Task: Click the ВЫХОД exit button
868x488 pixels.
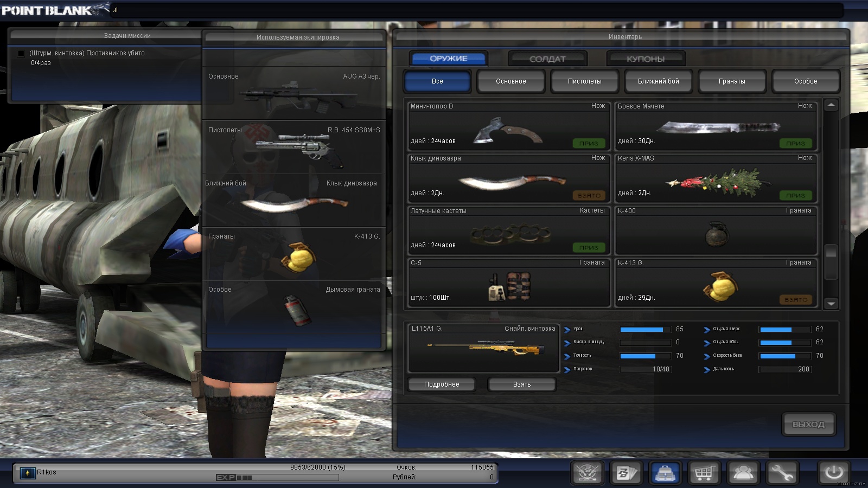Action: point(808,425)
